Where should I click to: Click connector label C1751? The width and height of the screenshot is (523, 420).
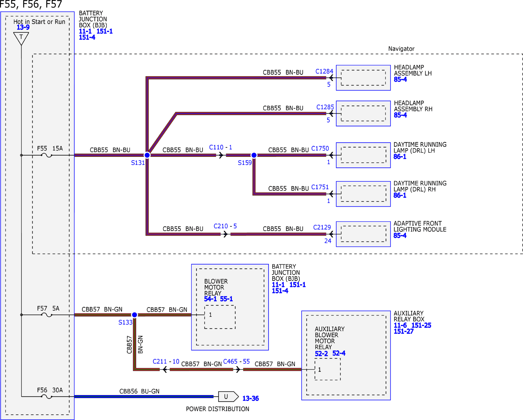(x=320, y=187)
